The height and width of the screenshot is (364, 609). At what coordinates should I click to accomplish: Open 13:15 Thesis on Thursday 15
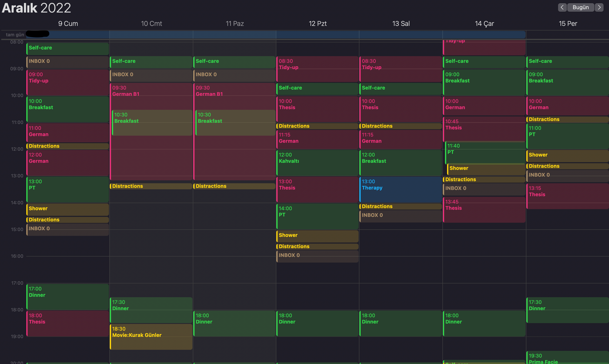[x=567, y=196]
